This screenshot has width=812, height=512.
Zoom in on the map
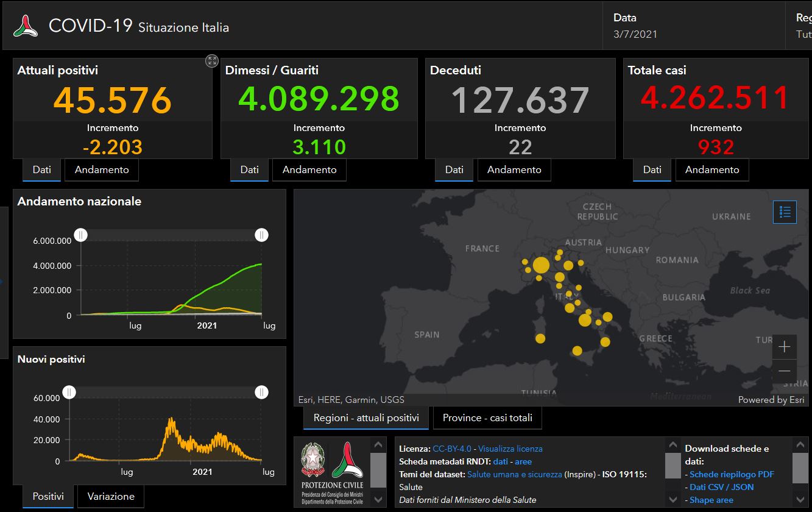pyautogui.click(x=784, y=347)
